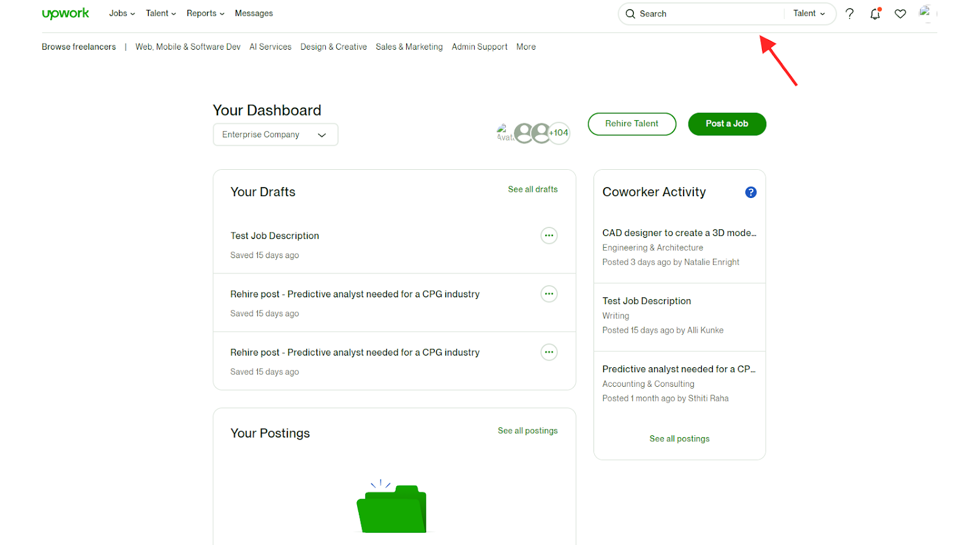This screenshot has width=980, height=545.
Task: Click the +104 team members badge
Action: tap(559, 132)
